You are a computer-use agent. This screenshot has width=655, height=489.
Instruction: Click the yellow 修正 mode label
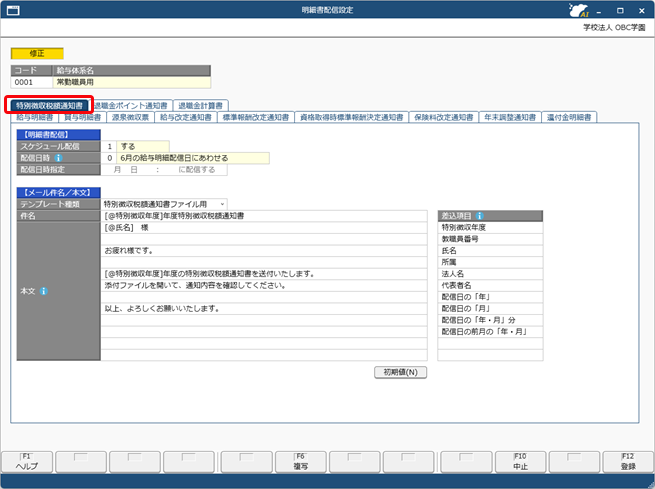tap(37, 53)
